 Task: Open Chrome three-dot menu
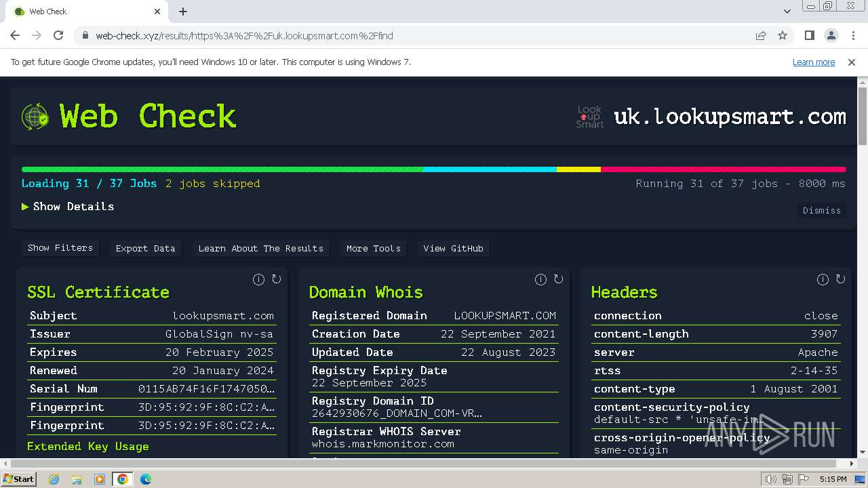point(852,35)
